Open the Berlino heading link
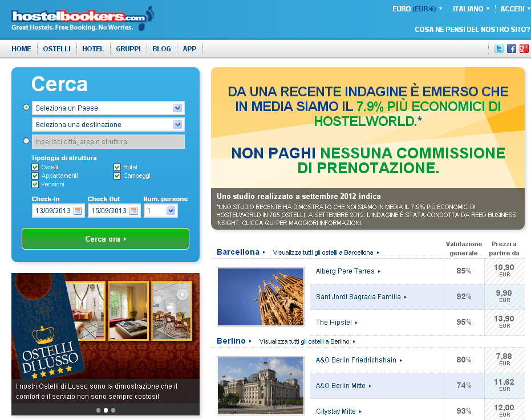531x420 pixels. pos(234,341)
